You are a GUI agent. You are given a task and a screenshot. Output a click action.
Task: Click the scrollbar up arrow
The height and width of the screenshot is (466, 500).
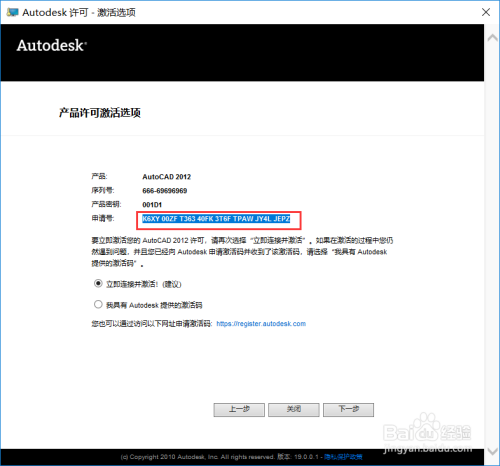click(x=492, y=37)
